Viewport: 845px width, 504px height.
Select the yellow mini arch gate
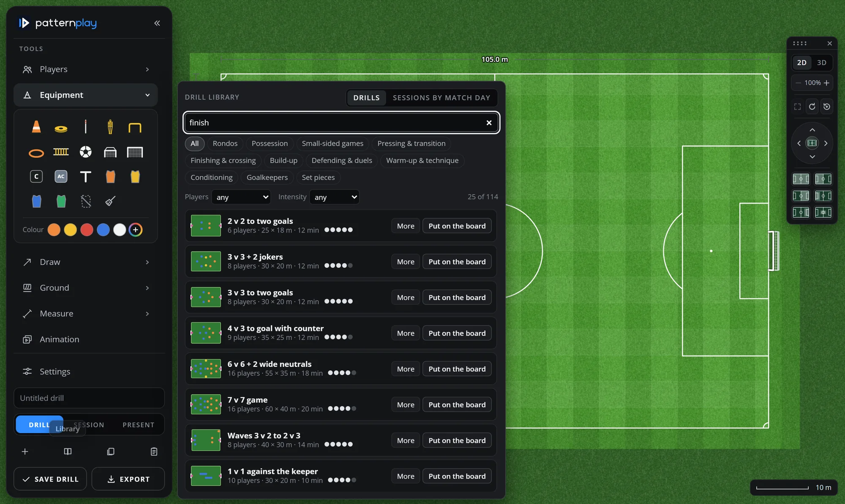pos(135,127)
